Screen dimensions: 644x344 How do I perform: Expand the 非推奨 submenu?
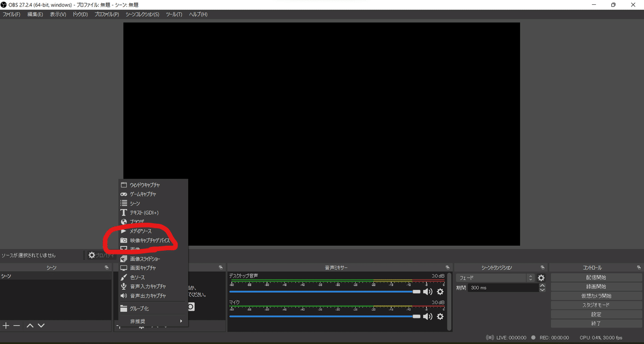[153, 321]
